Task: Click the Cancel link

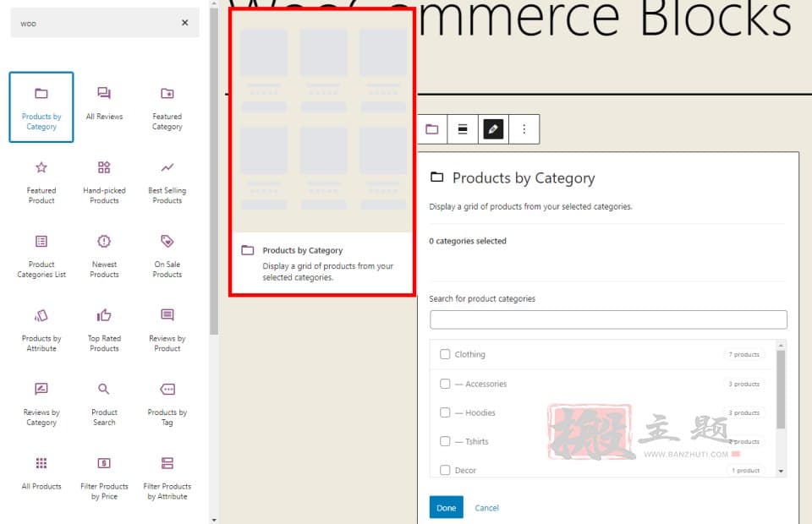Action: (487, 508)
